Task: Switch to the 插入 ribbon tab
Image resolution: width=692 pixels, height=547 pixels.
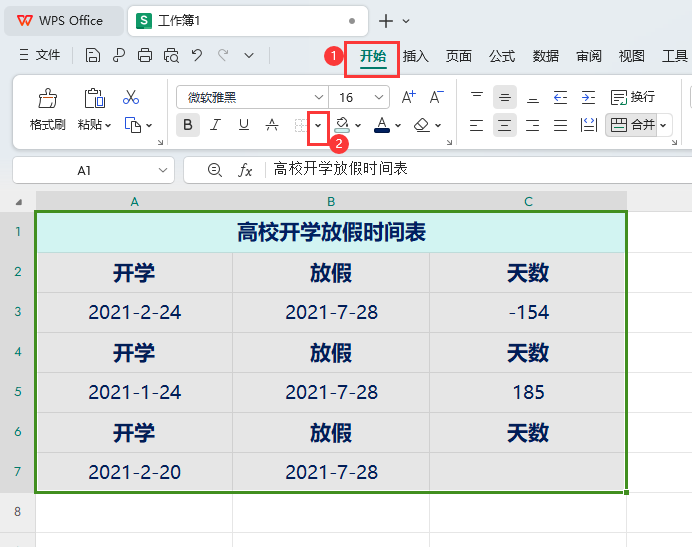Action: [x=415, y=57]
